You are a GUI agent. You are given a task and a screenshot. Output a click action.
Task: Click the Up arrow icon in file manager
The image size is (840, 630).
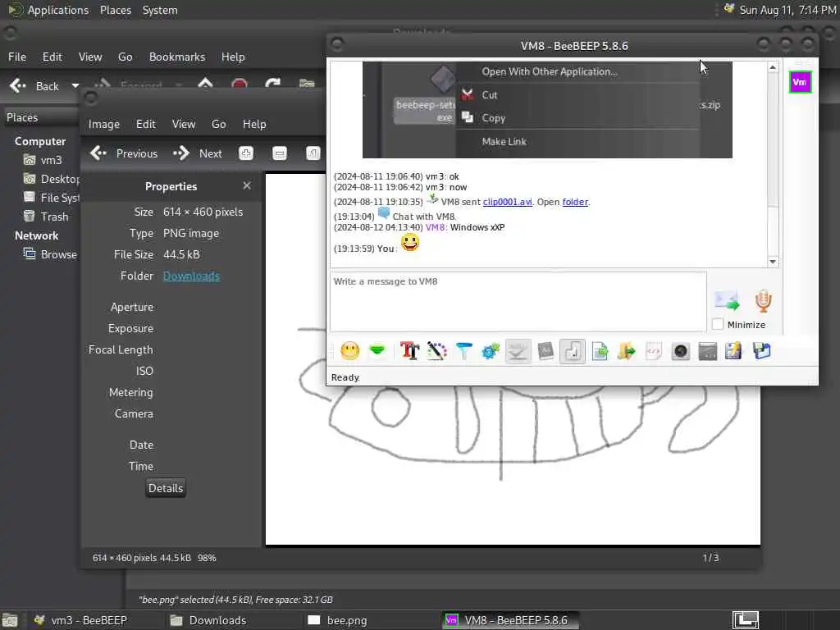pos(205,84)
